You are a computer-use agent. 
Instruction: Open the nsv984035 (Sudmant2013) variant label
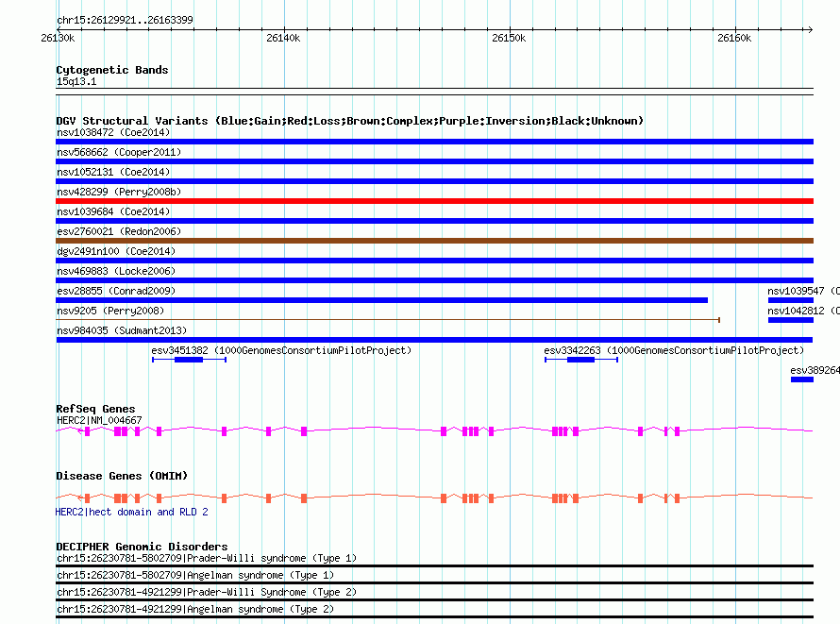[122, 330]
